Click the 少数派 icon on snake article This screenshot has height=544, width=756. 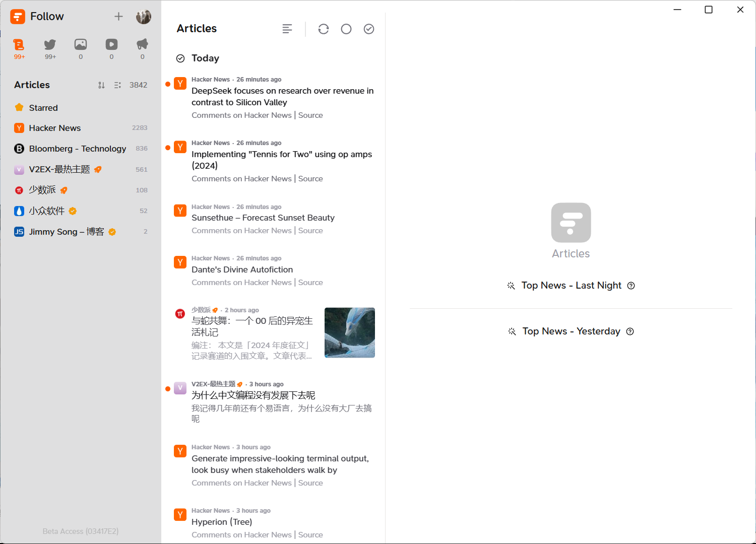[180, 314]
